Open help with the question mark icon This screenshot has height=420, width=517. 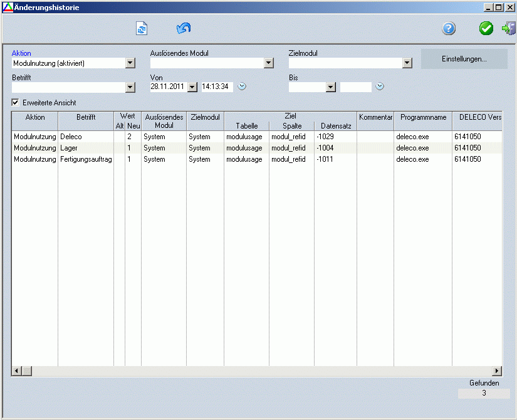click(x=449, y=28)
